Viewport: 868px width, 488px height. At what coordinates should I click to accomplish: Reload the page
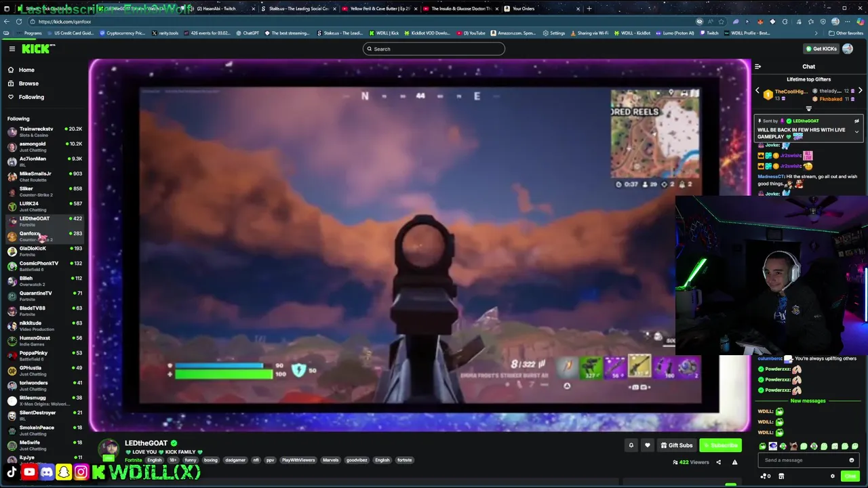pos(18,22)
